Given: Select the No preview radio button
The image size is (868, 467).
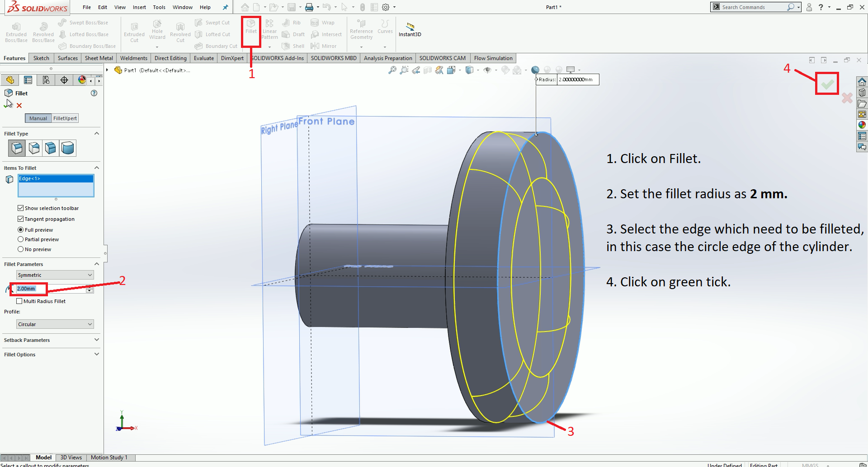Looking at the screenshot, I should [x=20, y=249].
